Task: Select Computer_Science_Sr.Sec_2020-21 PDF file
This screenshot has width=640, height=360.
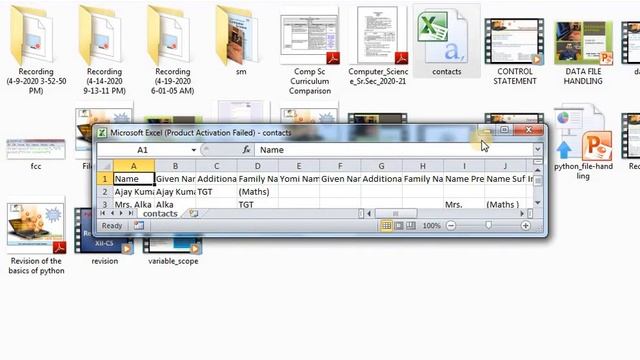Action: click(378, 45)
